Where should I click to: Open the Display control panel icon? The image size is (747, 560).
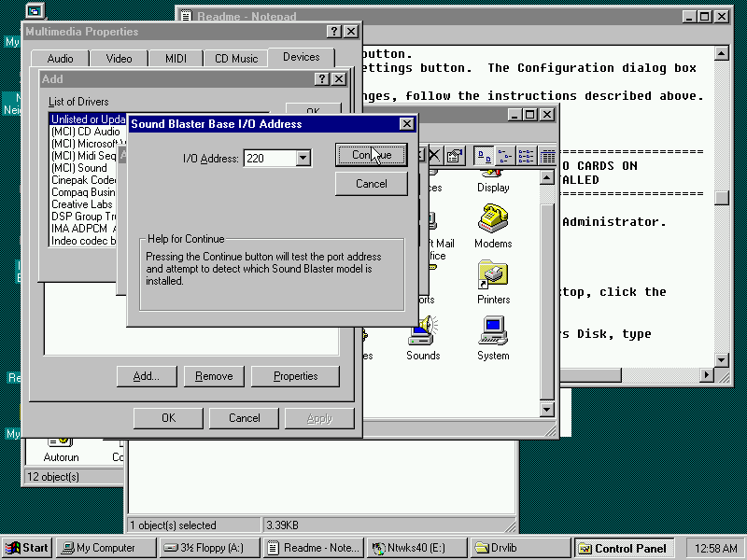(493, 172)
